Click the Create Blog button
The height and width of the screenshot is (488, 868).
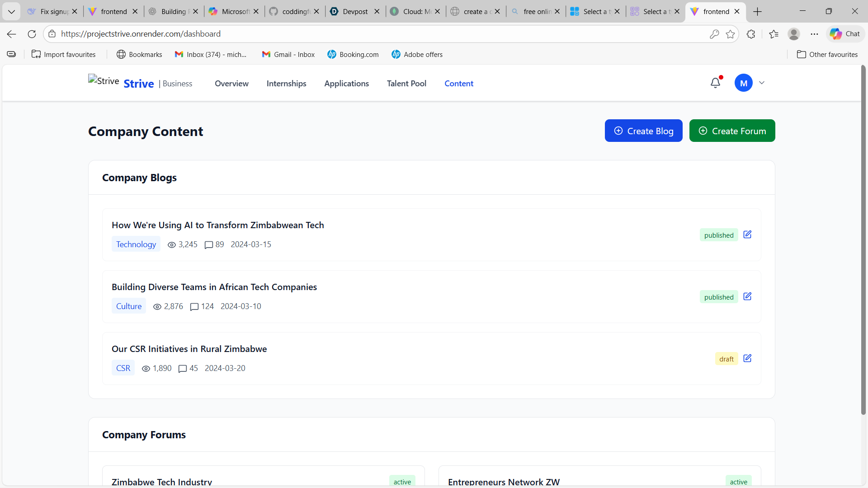643,131
